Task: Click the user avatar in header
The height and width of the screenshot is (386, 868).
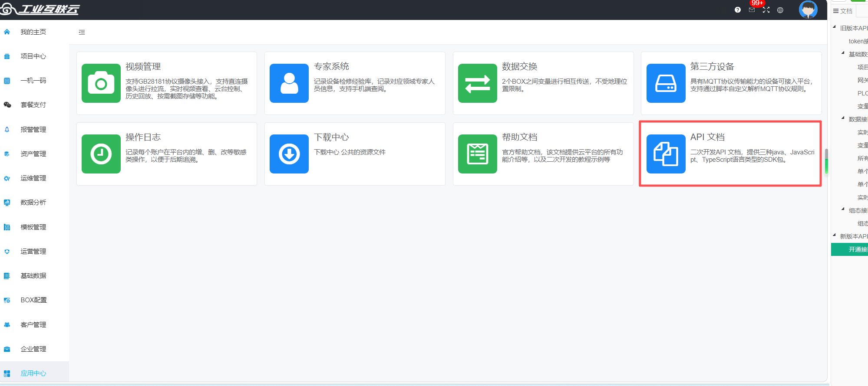Action: pos(808,10)
